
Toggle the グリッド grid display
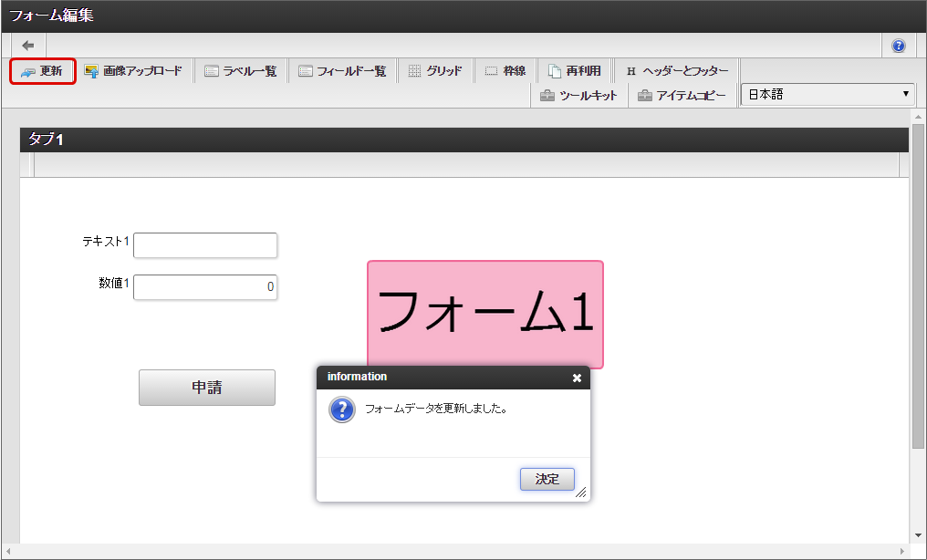[x=435, y=70]
